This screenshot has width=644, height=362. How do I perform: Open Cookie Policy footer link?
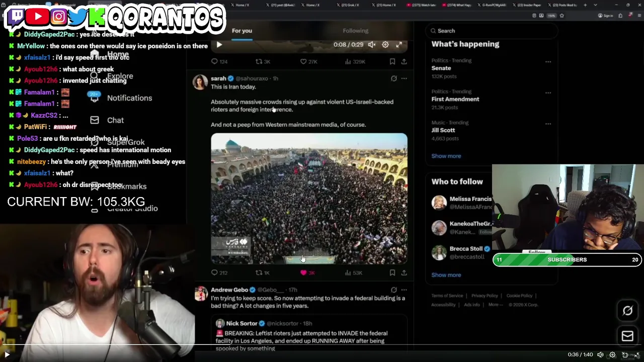click(519, 296)
